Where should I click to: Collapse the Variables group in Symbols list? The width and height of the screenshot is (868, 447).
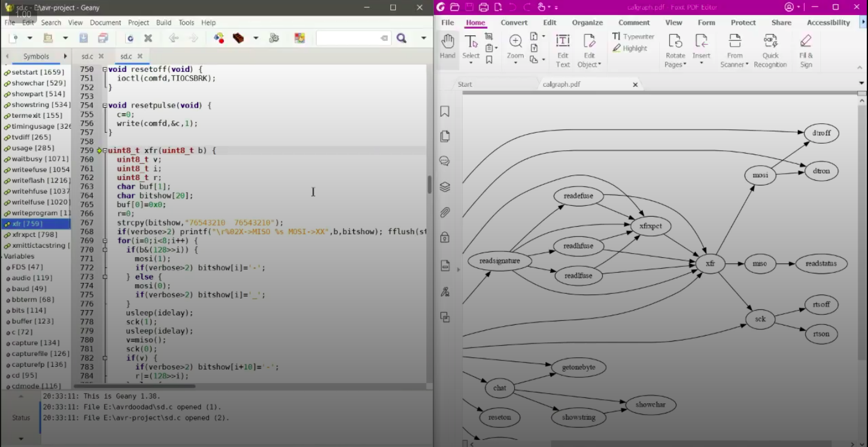pos(2,256)
